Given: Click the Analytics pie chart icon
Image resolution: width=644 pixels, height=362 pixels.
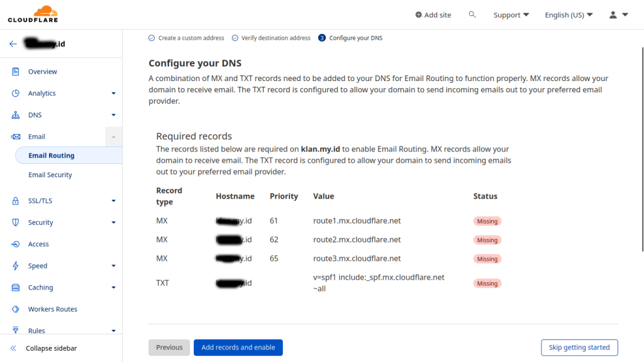Looking at the screenshot, I should pos(16,93).
